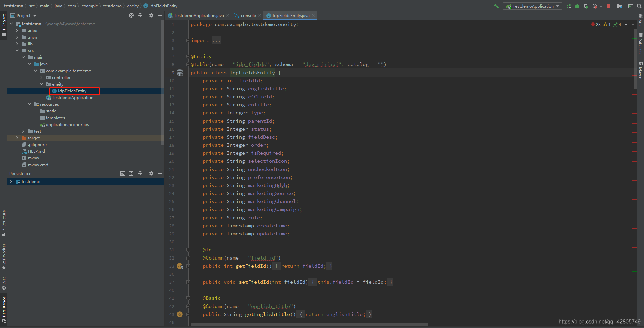Toggle the Persistence tool window strip
The width and height of the screenshot is (644, 328).
point(4,310)
